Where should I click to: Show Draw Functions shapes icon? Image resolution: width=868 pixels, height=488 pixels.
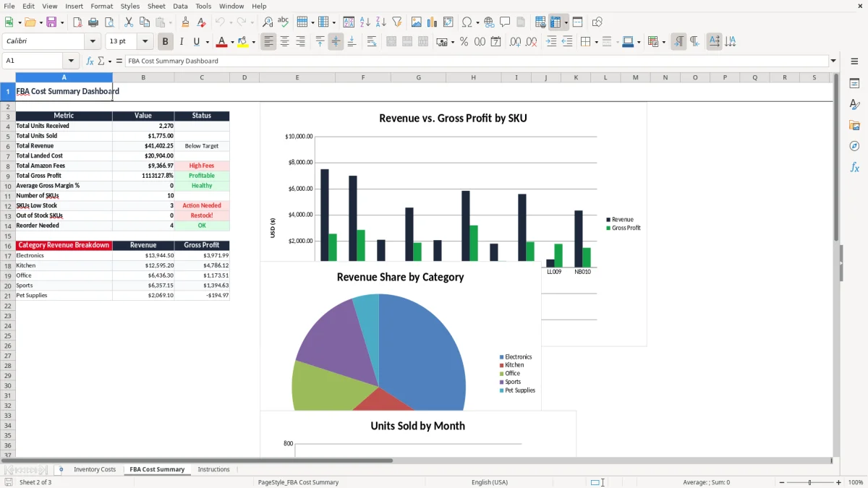(597, 22)
